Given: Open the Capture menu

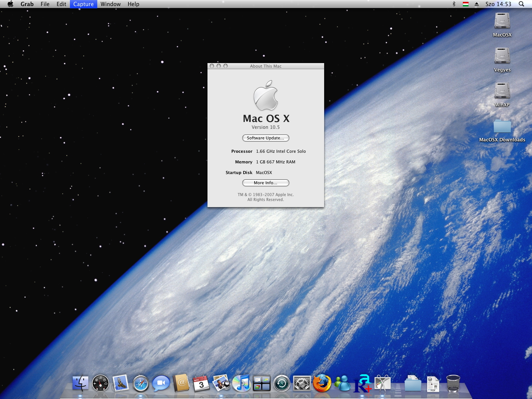Looking at the screenshot, I should tap(83, 4).
